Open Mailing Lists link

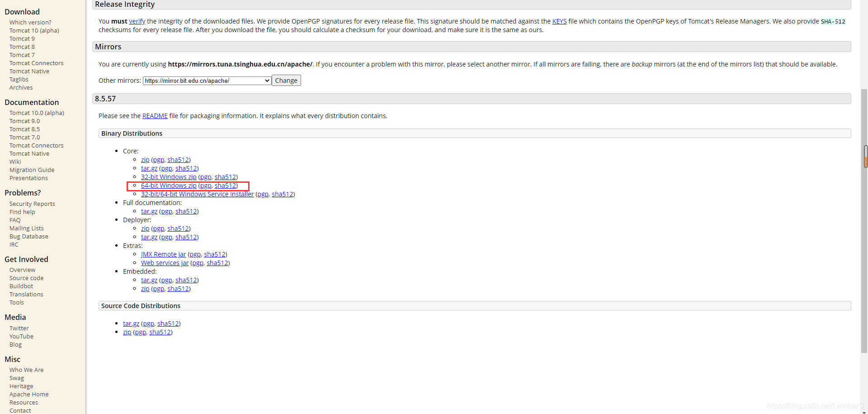[x=27, y=228]
